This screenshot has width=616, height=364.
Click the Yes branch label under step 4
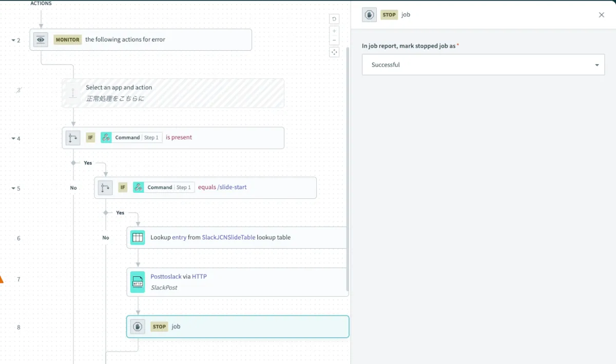88,163
